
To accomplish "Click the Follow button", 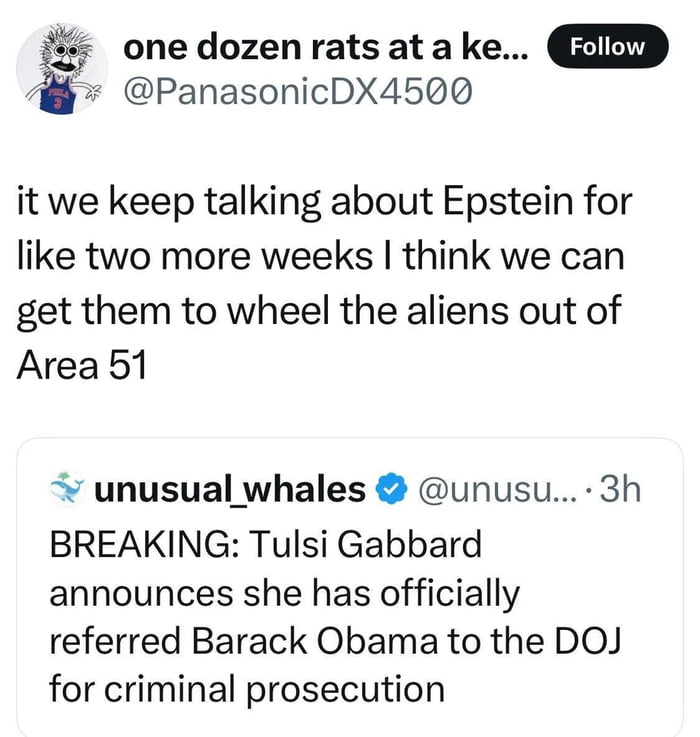I will click(x=607, y=47).
